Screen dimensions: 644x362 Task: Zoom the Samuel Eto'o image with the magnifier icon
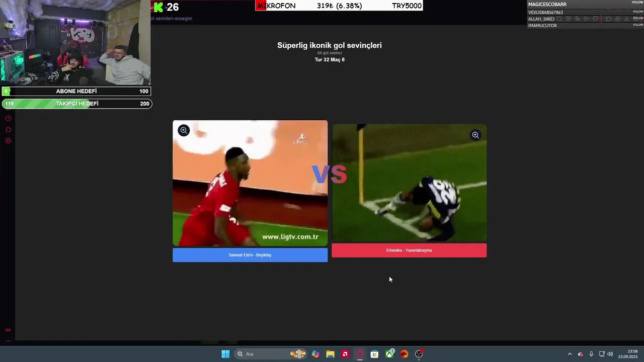click(184, 130)
